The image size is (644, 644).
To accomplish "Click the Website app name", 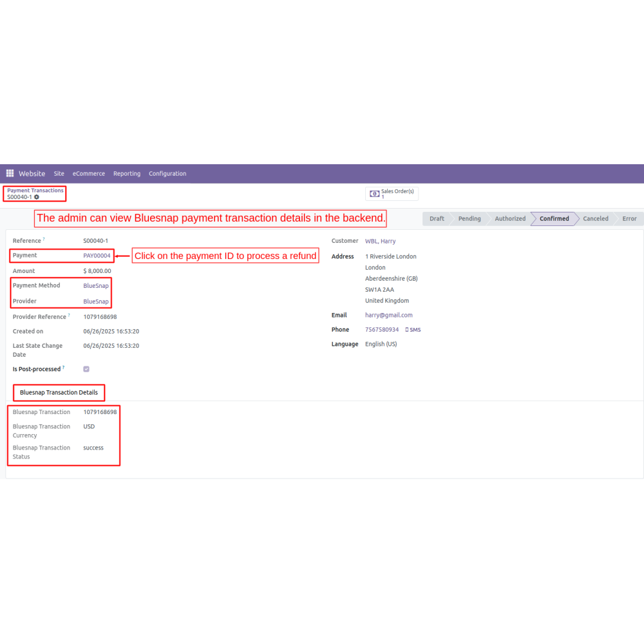I will [x=32, y=174].
